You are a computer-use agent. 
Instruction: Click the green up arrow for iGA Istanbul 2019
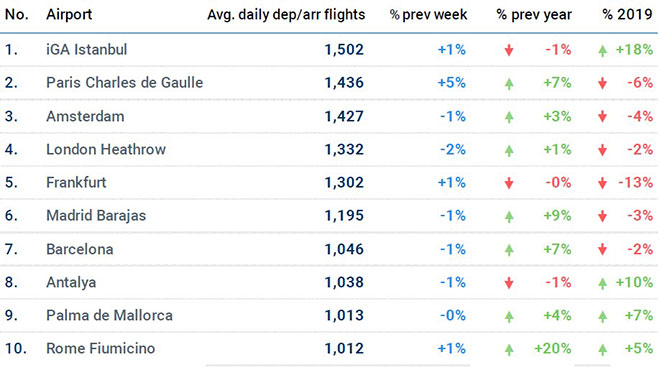click(x=603, y=51)
